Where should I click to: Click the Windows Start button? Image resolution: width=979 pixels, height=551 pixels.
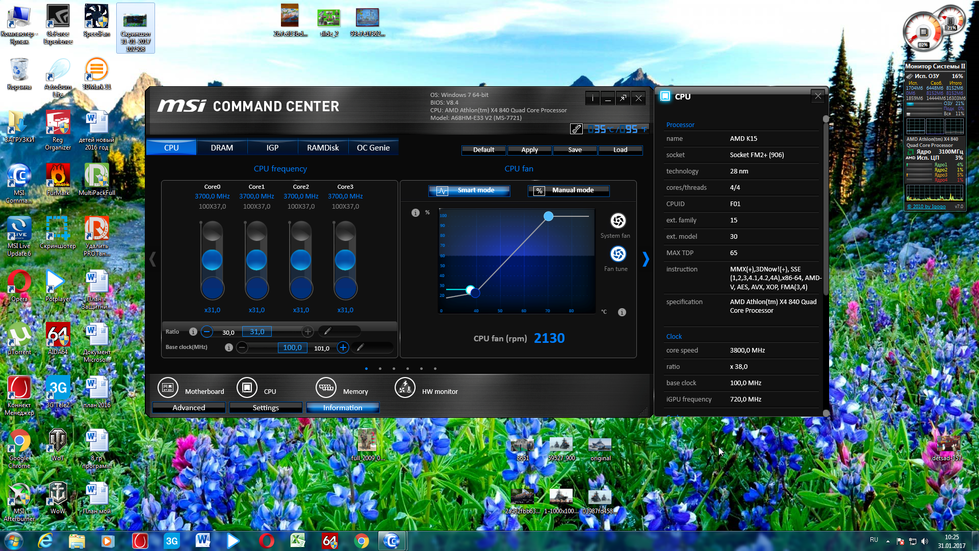[14, 540]
